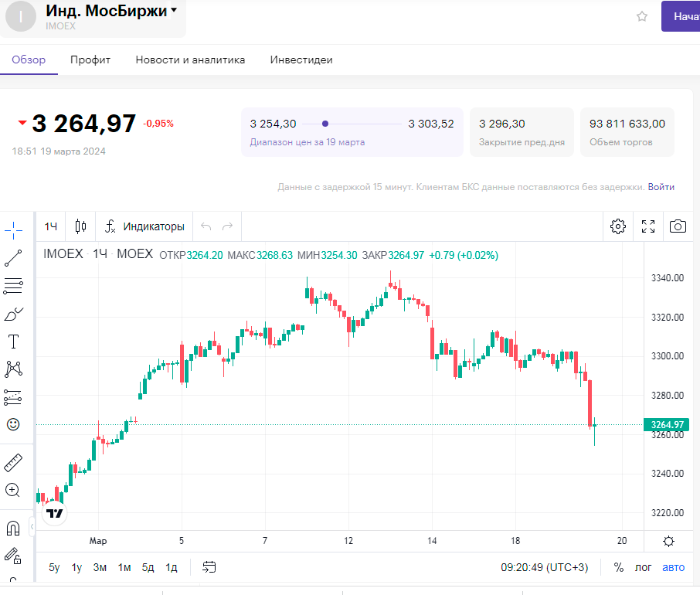Select the text annotation tool
Viewport: 700px width, 595px height.
13,342
